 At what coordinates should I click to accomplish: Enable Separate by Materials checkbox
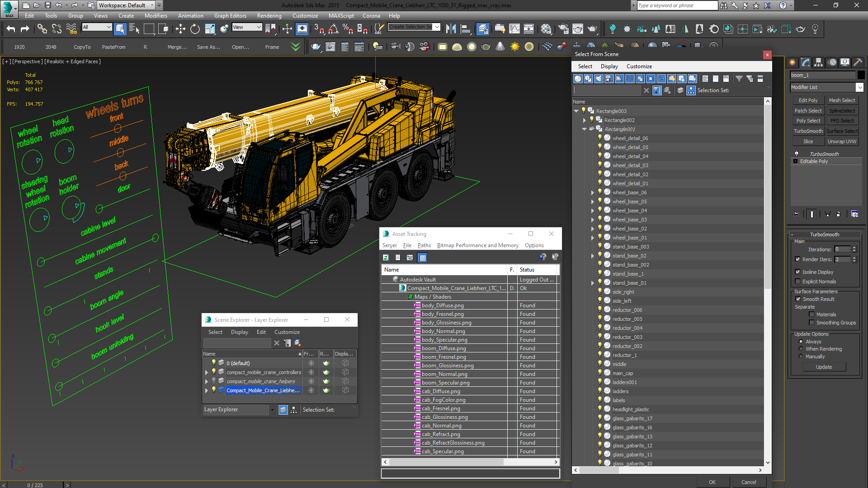[x=812, y=314]
